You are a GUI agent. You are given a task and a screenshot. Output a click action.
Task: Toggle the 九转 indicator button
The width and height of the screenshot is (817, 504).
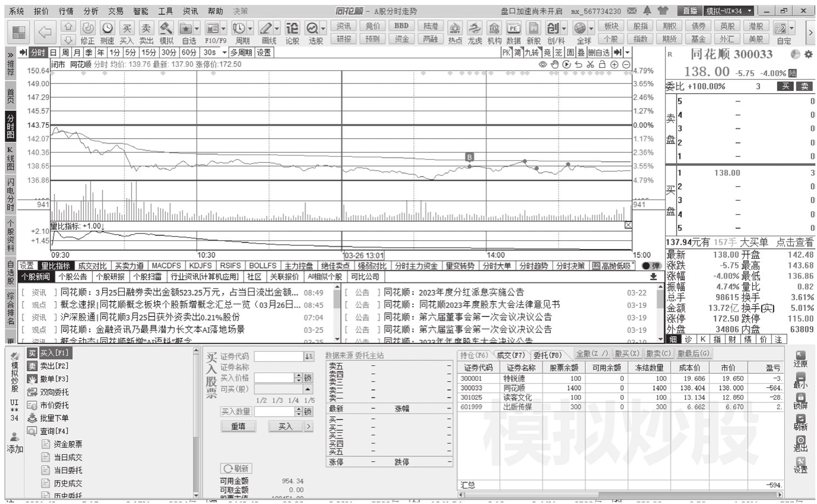point(532,53)
